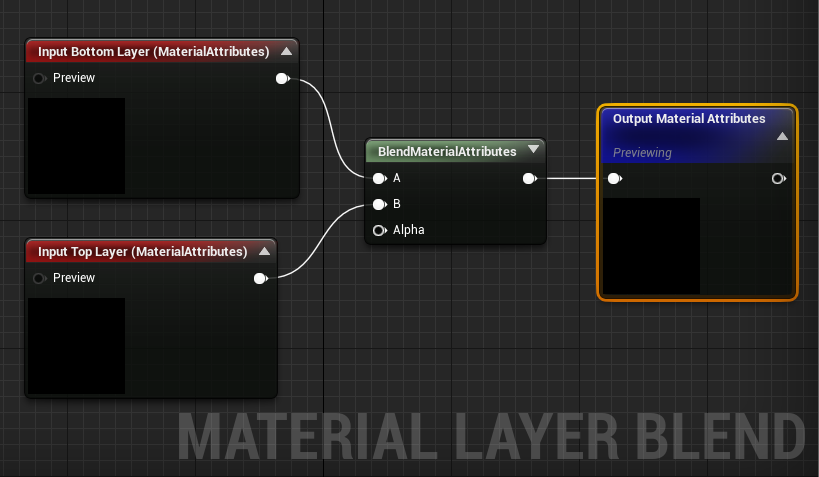The height and width of the screenshot is (477, 819).
Task: Click the output pin of Input Top Layer
Action: tap(261, 278)
